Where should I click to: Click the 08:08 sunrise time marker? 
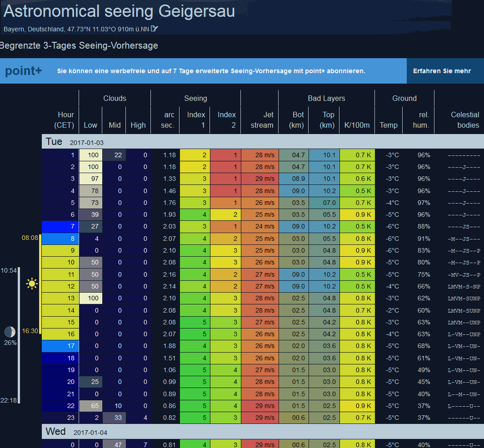[x=30, y=237]
